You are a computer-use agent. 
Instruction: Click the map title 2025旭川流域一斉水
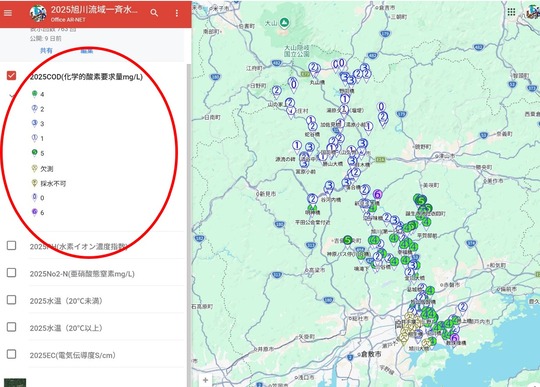tap(94, 10)
